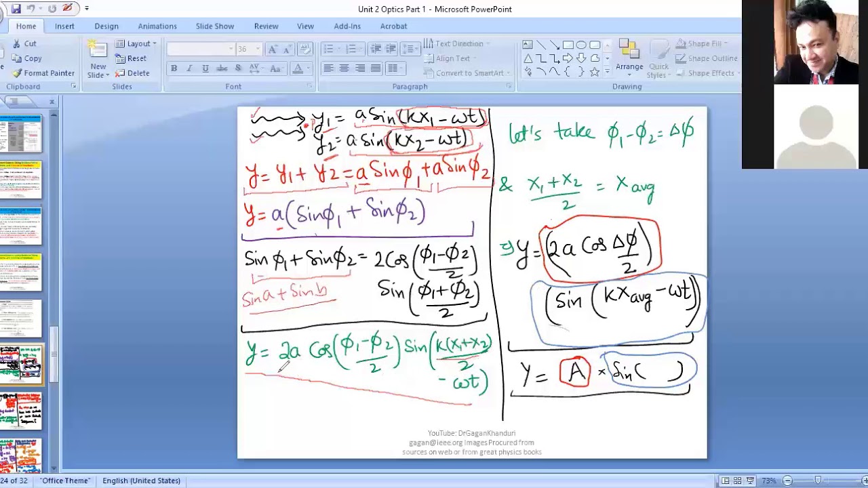Select the Right Arrow shape
Viewport: 868px width, 488px height.
(x=568, y=58)
